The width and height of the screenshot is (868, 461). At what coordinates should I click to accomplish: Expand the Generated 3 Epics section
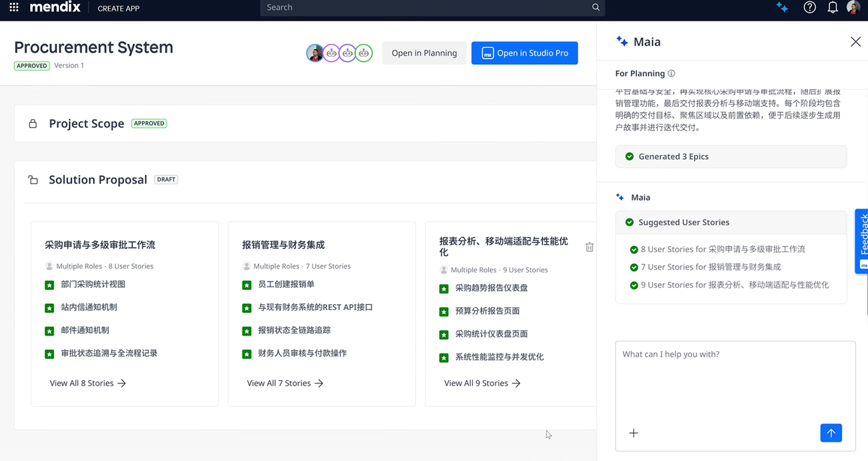(731, 156)
